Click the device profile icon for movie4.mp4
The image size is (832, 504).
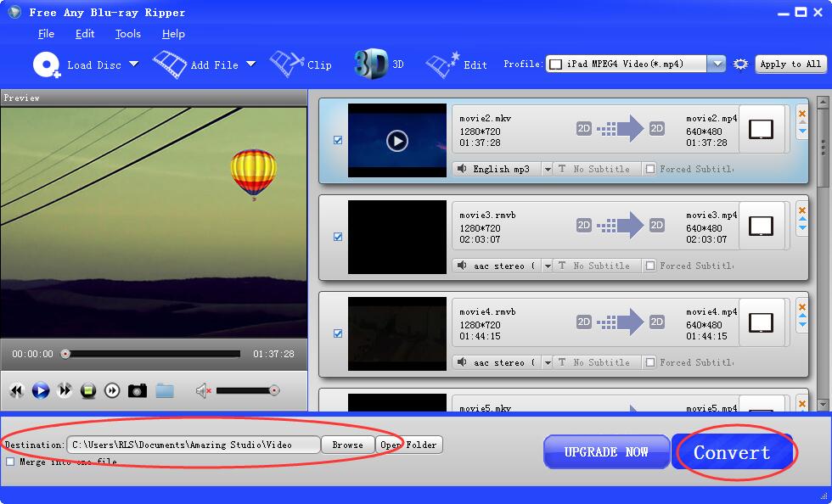(x=761, y=323)
